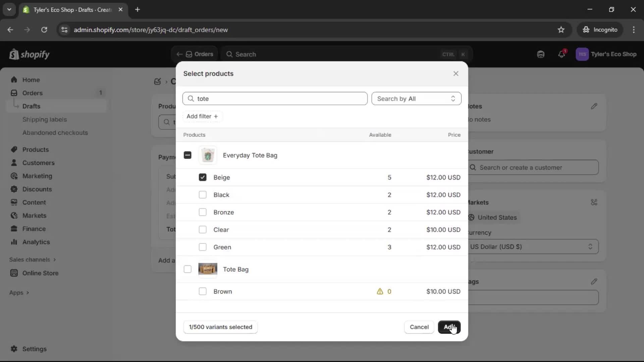Open Markets manager icon beside Markets heading
644x362 pixels.
pyautogui.click(x=594, y=202)
